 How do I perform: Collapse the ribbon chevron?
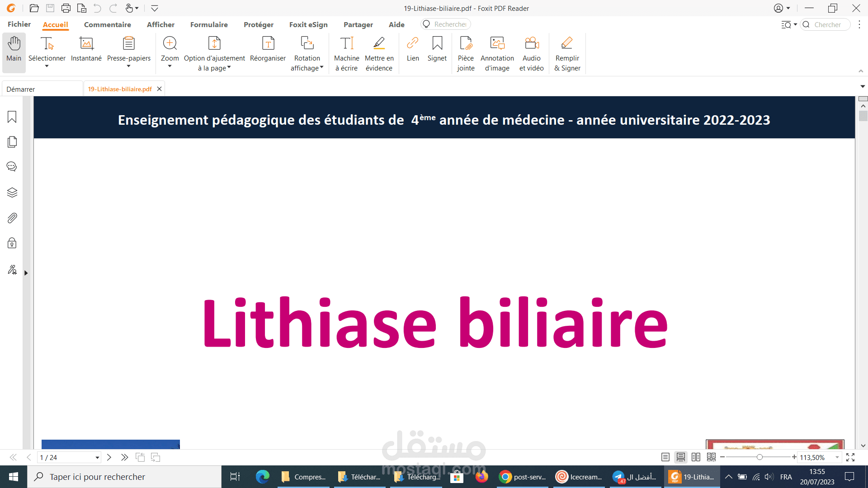pos(861,71)
